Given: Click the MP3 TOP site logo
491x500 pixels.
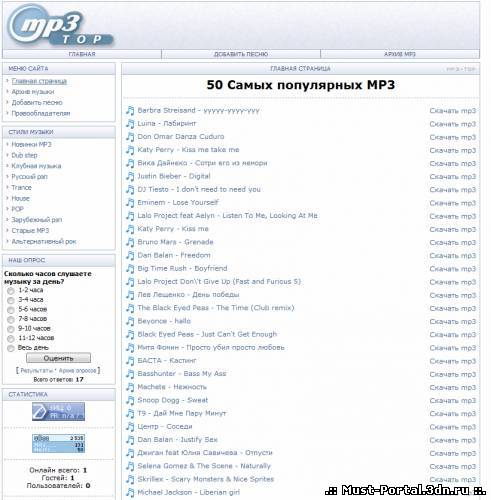Looking at the screenshot, I should pyautogui.click(x=61, y=27).
